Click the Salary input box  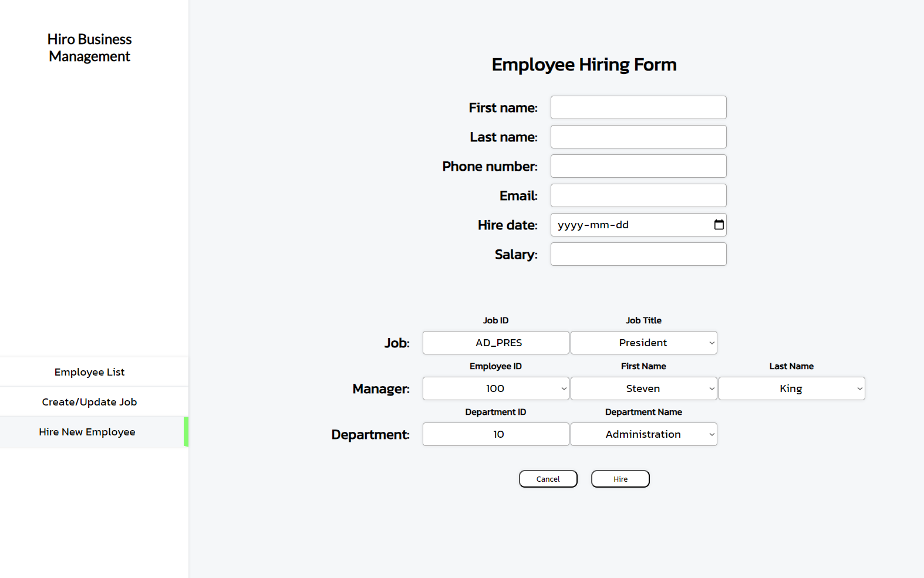coord(638,254)
